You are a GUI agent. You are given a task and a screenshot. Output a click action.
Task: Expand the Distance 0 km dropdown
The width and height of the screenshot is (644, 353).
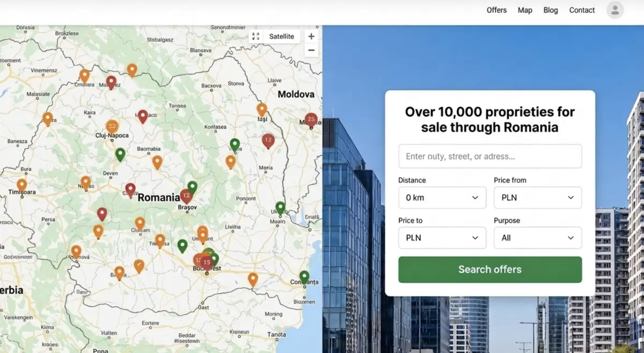(x=442, y=198)
